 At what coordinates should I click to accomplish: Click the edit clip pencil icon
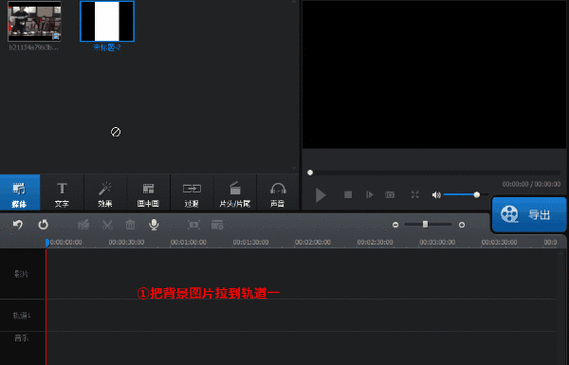click(x=83, y=225)
